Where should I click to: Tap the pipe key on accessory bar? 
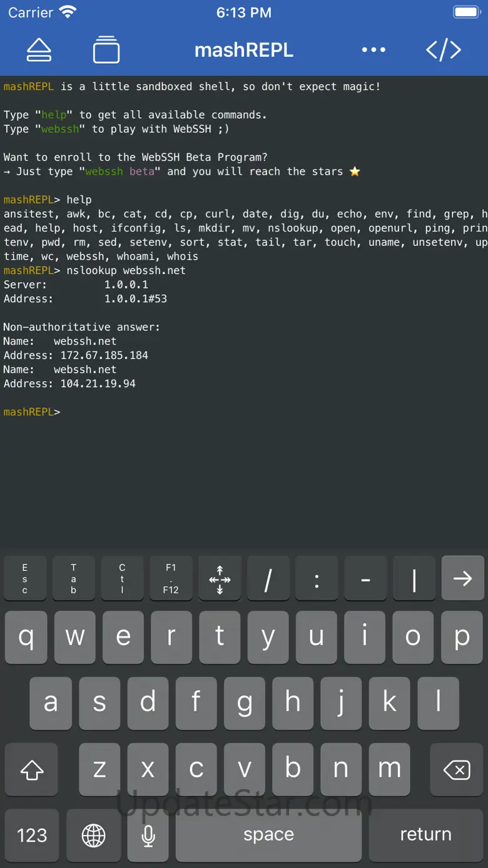(x=414, y=579)
